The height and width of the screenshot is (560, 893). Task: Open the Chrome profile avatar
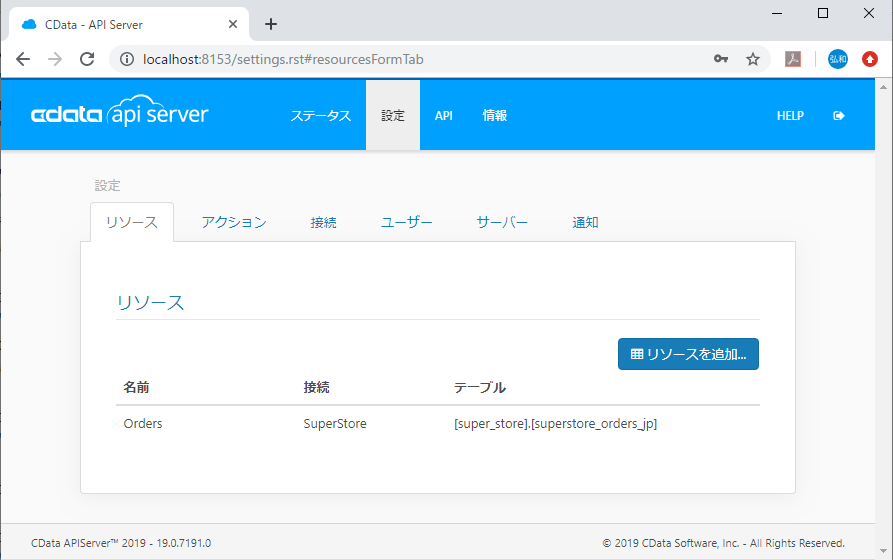837,59
